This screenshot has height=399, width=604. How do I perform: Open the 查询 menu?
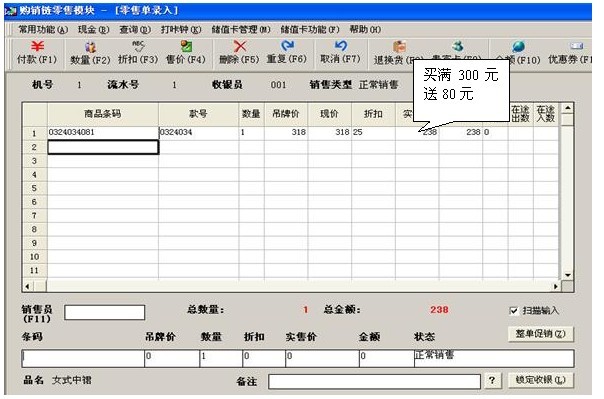[134, 30]
